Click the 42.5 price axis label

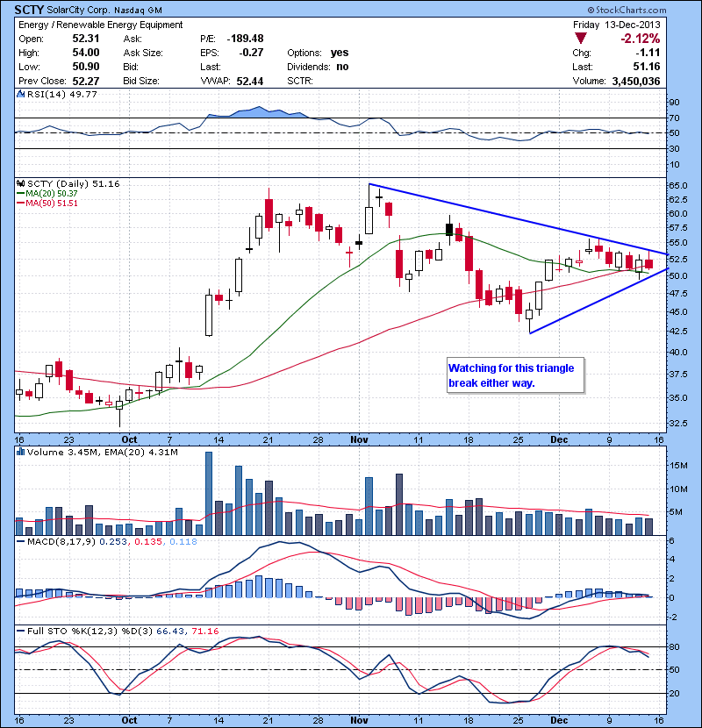pyautogui.click(x=677, y=331)
